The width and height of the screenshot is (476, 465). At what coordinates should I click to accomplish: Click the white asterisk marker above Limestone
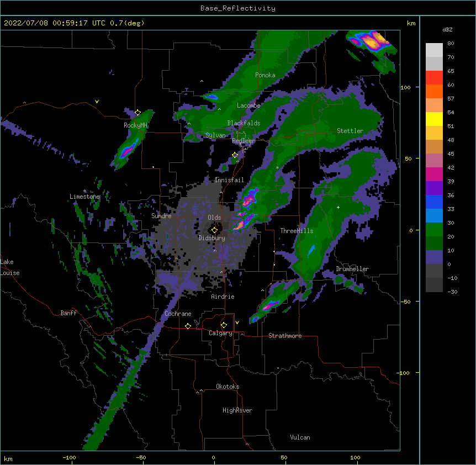click(85, 191)
